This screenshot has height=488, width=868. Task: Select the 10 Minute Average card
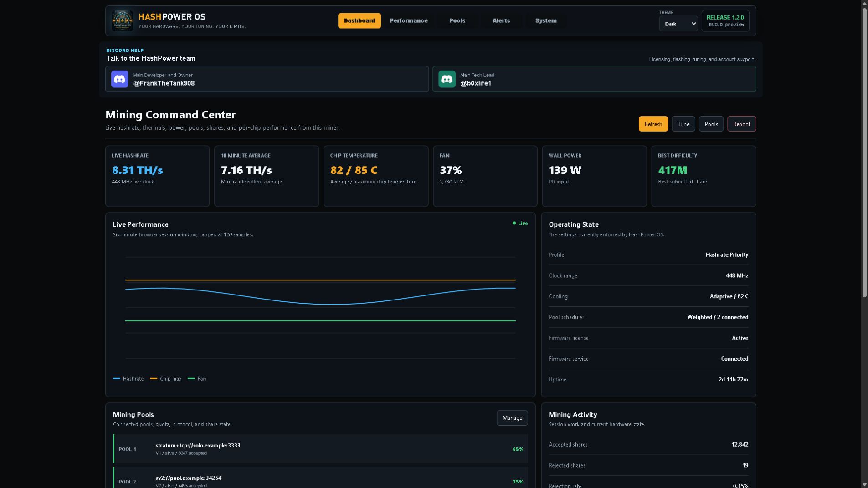tap(267, 176)
